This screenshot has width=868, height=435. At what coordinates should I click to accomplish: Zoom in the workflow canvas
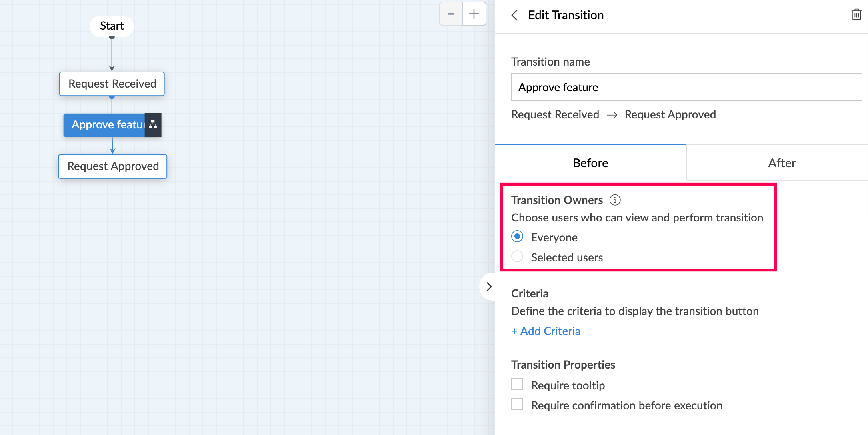pyautogui.click(x=474, y=14)
